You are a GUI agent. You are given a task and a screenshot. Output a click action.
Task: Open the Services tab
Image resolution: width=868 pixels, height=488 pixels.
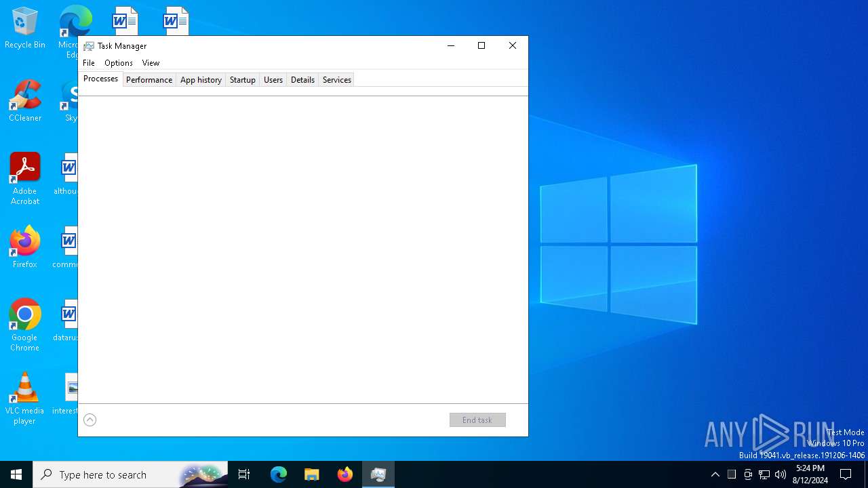(x=337, y=80)
